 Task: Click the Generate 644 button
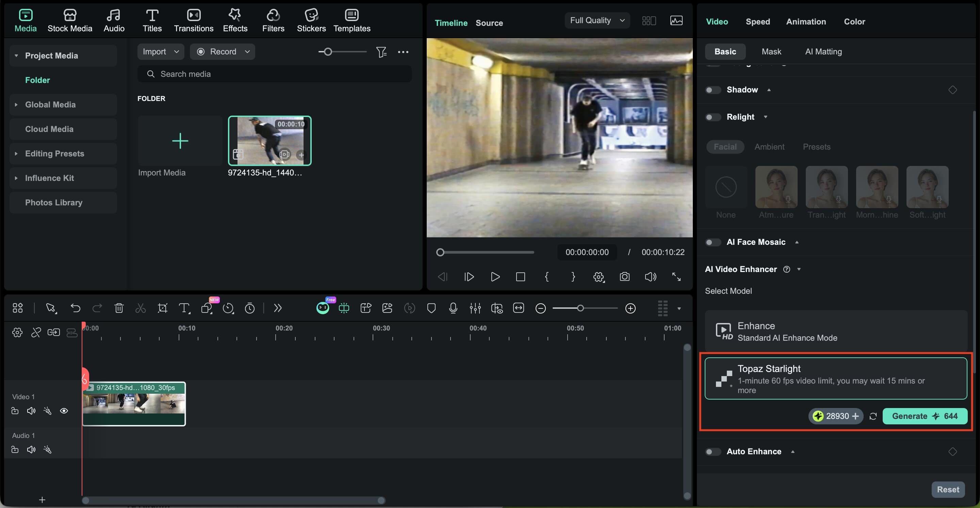pyautogui.click(x=924, y=416)
